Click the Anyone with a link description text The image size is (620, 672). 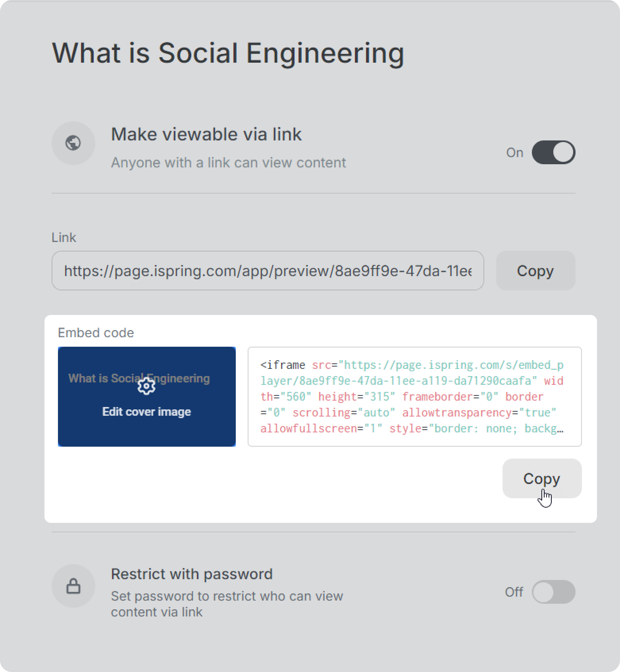[228, 163]
